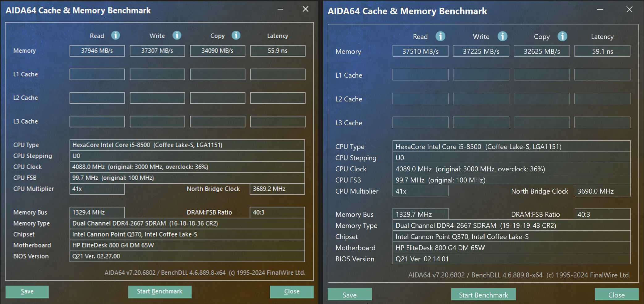Click CPU Clock value 4089.0 MHz
The height and width of the screenshot is (304, 644).
[x=511, y=169]
